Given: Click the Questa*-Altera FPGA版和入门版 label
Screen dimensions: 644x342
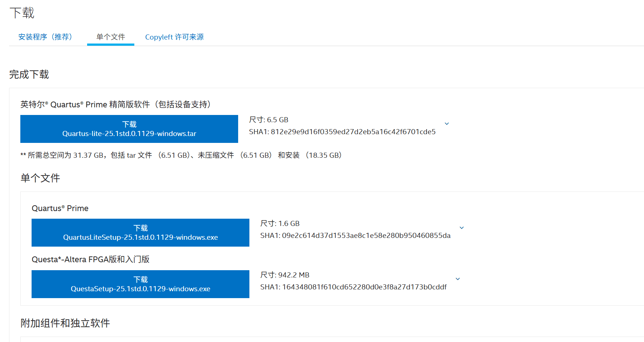Looking at the screenshot, I should pos(90,259).
